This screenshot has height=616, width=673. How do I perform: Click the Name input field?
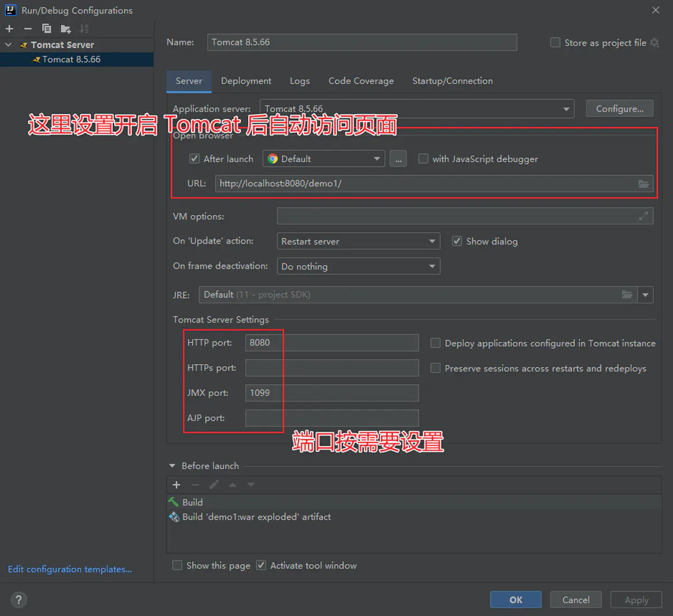[x=362, y=43]
